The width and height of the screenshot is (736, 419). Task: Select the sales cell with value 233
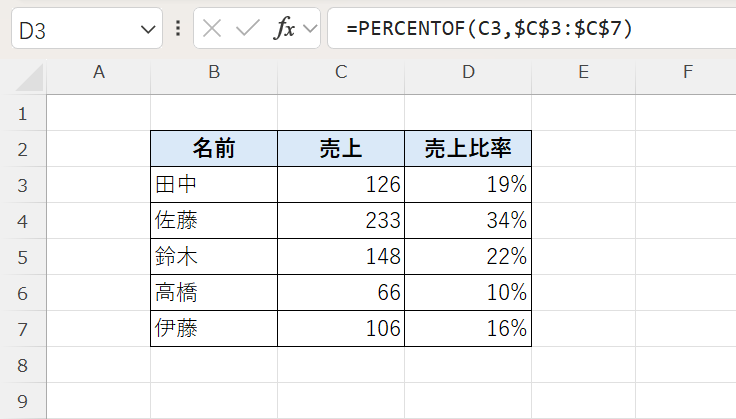click(x=341, y=220)
